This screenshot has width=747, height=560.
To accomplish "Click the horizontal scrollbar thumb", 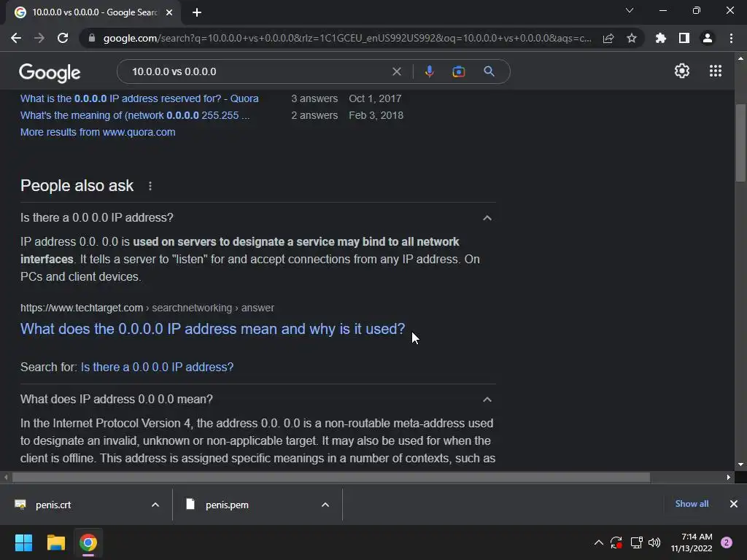I will [x=331, y=477].
